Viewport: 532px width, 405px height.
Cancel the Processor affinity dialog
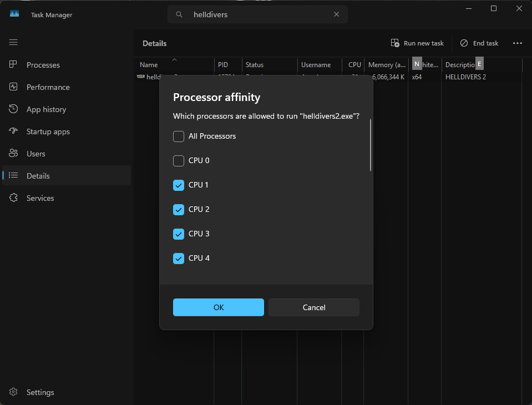(x=314, y=307)
